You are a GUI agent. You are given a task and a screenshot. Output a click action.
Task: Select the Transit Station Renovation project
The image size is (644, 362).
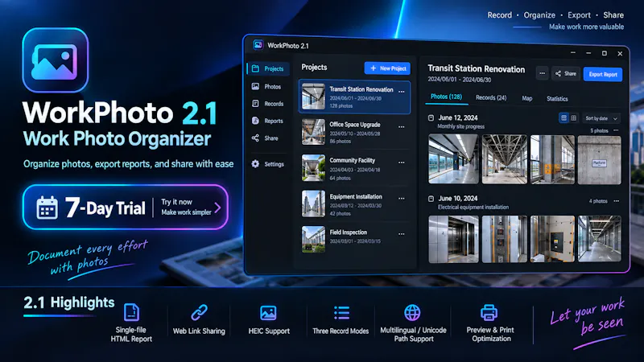[x=354, y=97]
